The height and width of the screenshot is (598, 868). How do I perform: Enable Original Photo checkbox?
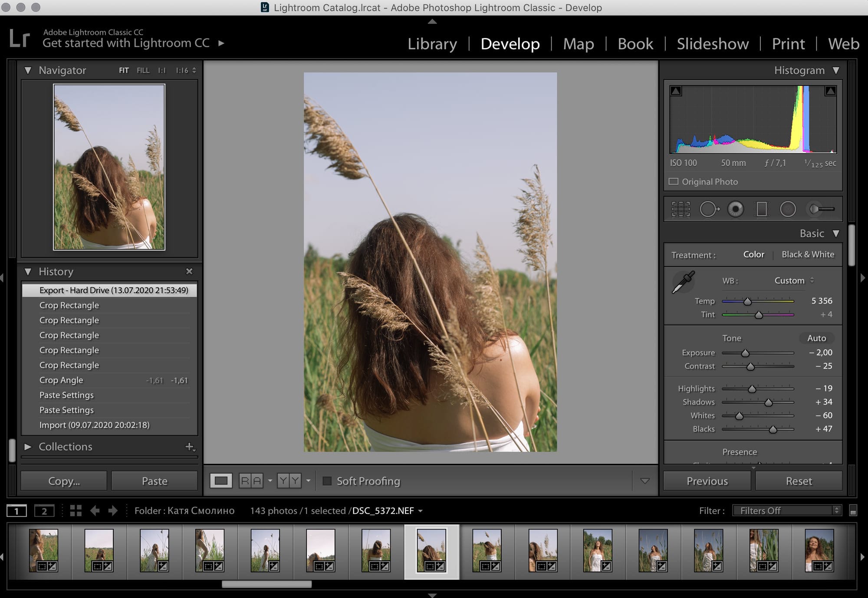[674, 181]
